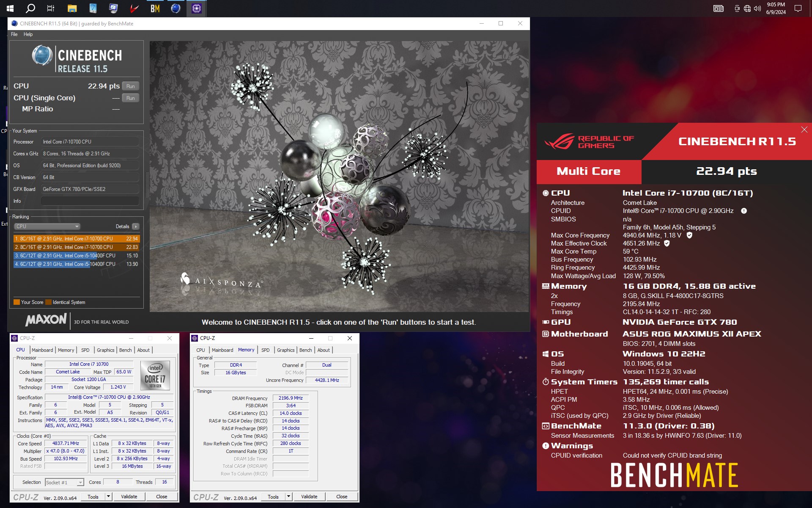The image size is (812, 508).
Task: Select ranking row 1 with score 22.94
Action: click(x=76, y=239)
